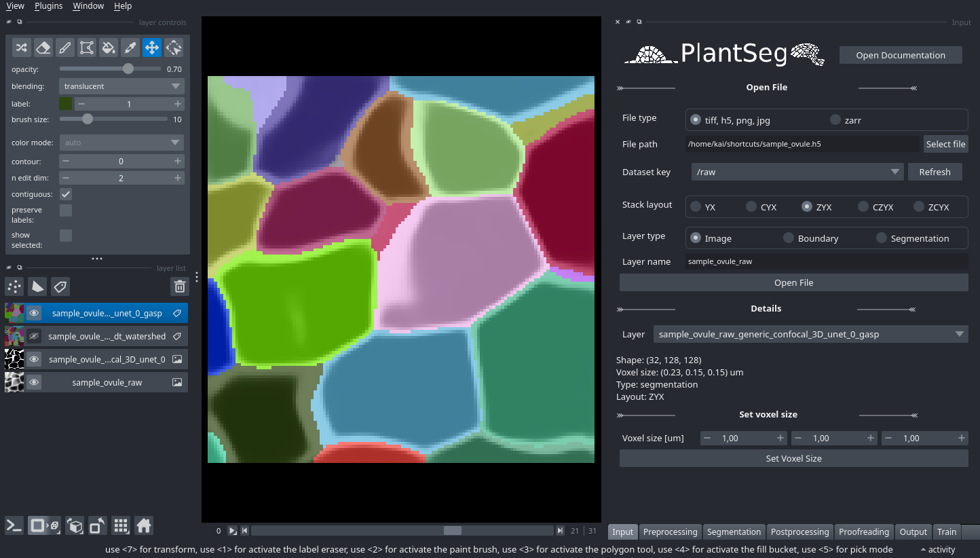The width and height of the screenshot is (980, 558).
Task: Select the polygon tool
Action: 86,47
